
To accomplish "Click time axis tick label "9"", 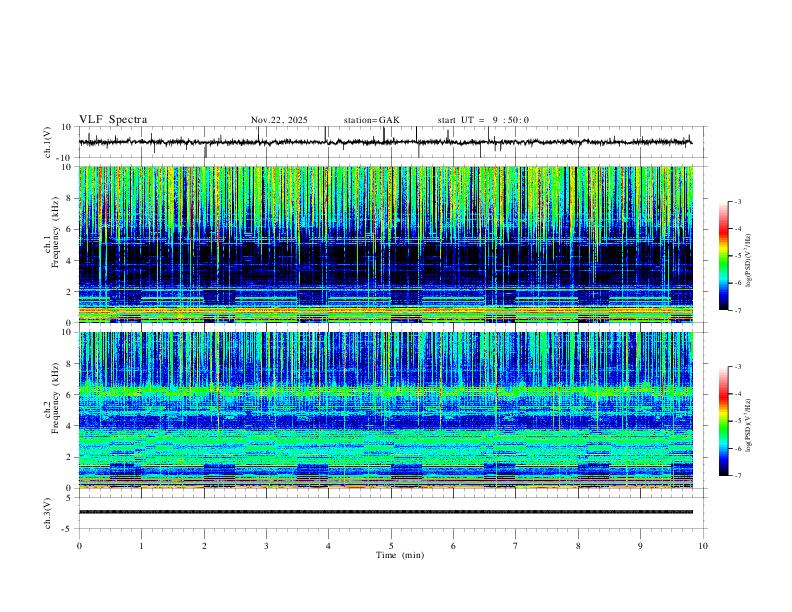I will pos(640,546).
